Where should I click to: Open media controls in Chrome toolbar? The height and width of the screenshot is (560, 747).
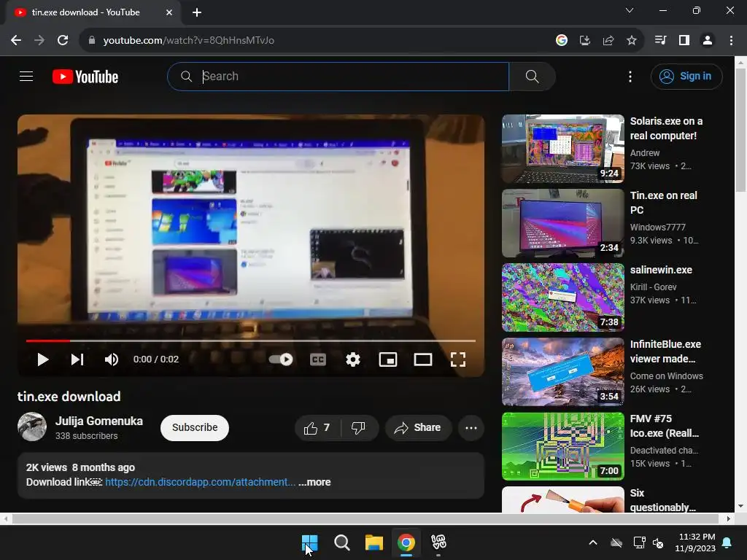660,40
